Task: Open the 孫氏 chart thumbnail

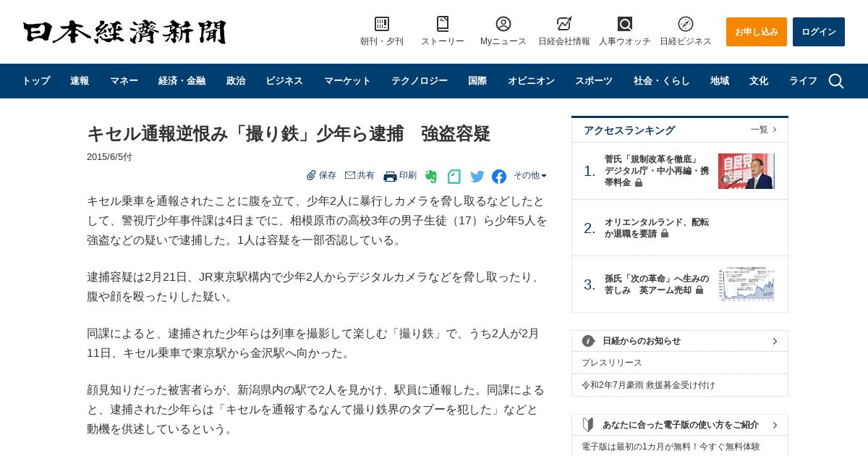Action: [746, 284]
